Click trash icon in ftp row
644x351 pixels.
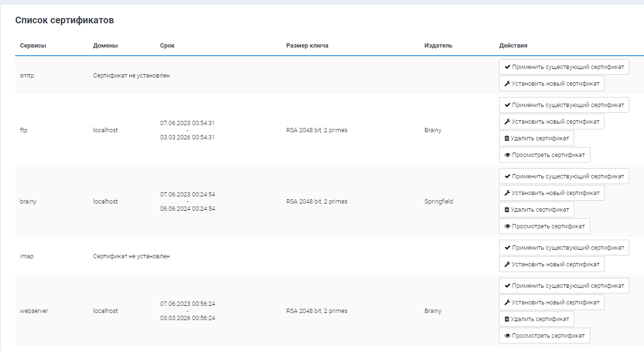(x=507, y=138)
